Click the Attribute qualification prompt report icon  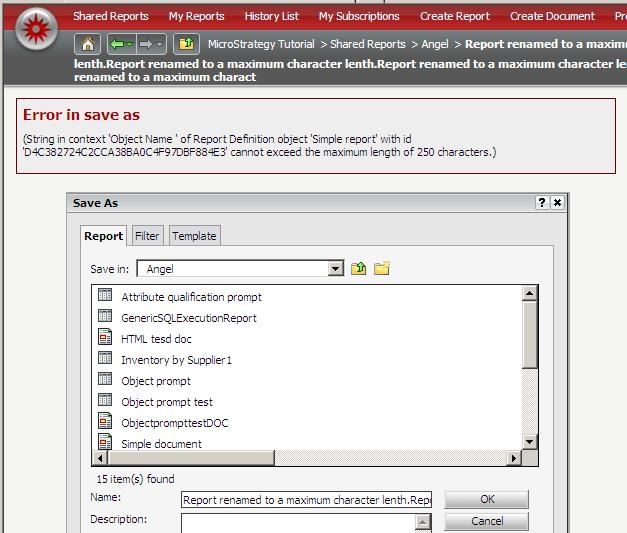(x=105, y=295)
